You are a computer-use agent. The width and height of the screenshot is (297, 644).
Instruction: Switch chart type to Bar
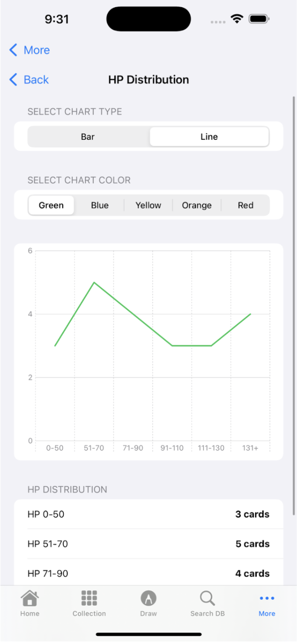point(88,137)
